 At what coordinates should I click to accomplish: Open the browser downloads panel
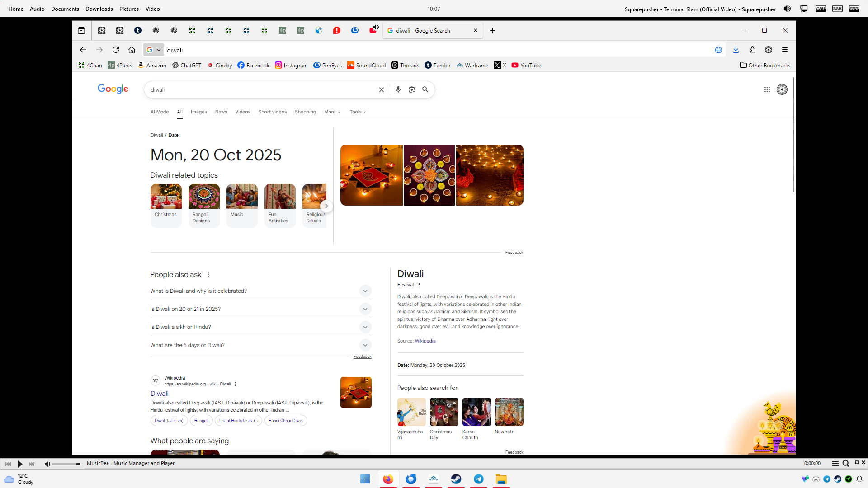pyautogui.click(x=736, y=50)
